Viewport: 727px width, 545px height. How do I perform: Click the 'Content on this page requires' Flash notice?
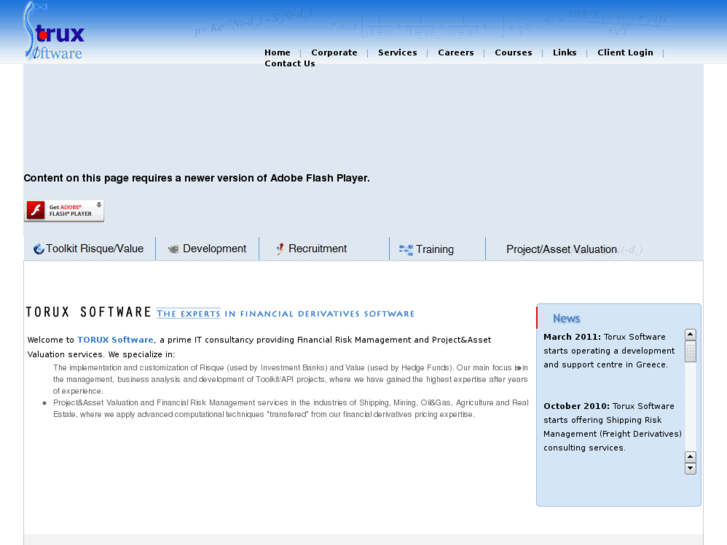[197, 178]
